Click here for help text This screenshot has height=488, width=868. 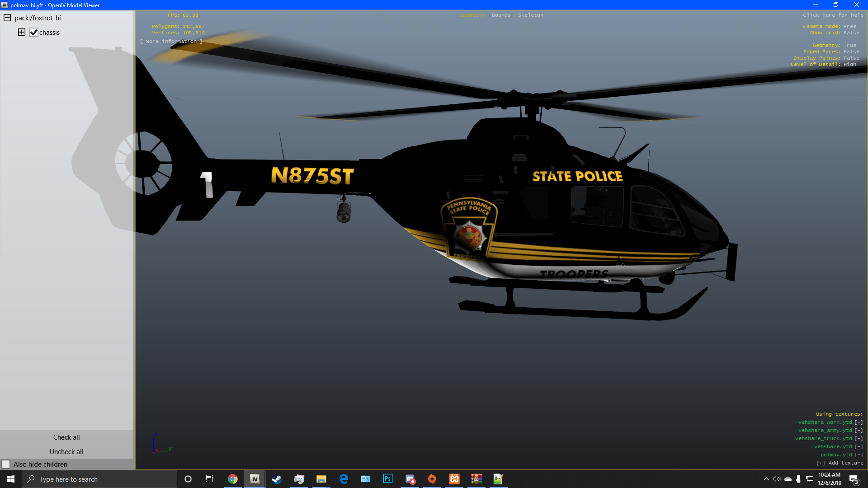point(833,15)
